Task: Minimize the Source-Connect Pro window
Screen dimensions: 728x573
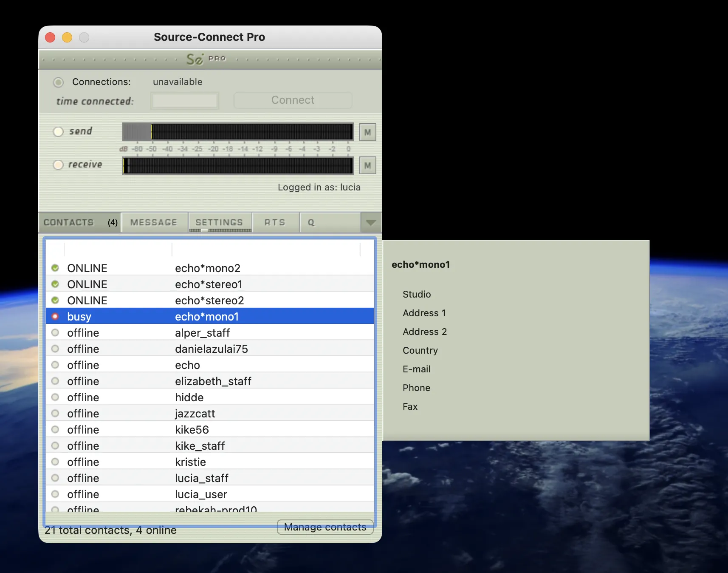Action: pos(67,37)
